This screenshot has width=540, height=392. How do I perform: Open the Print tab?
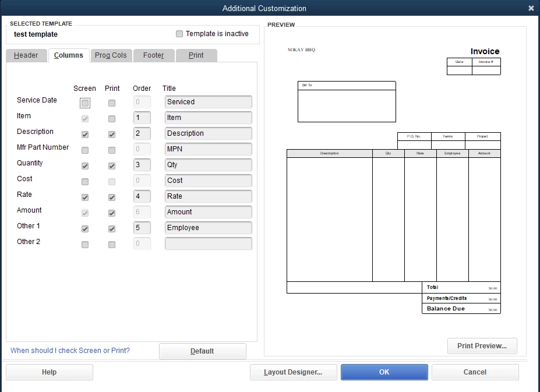(x=196, y=55)
